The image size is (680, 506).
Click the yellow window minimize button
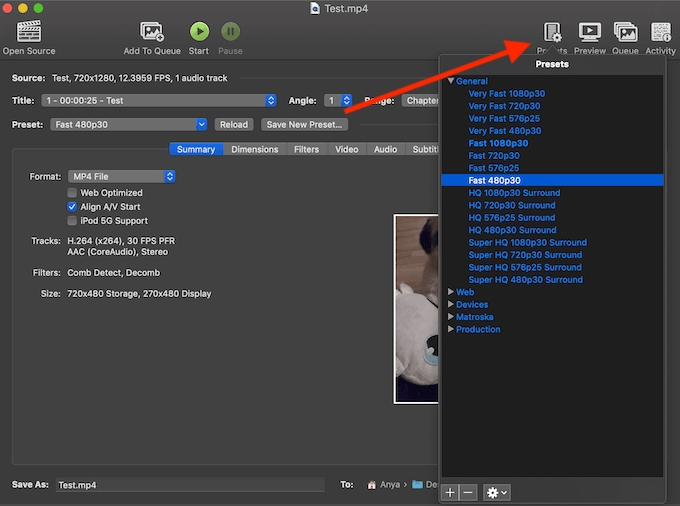tap(23, 8)
